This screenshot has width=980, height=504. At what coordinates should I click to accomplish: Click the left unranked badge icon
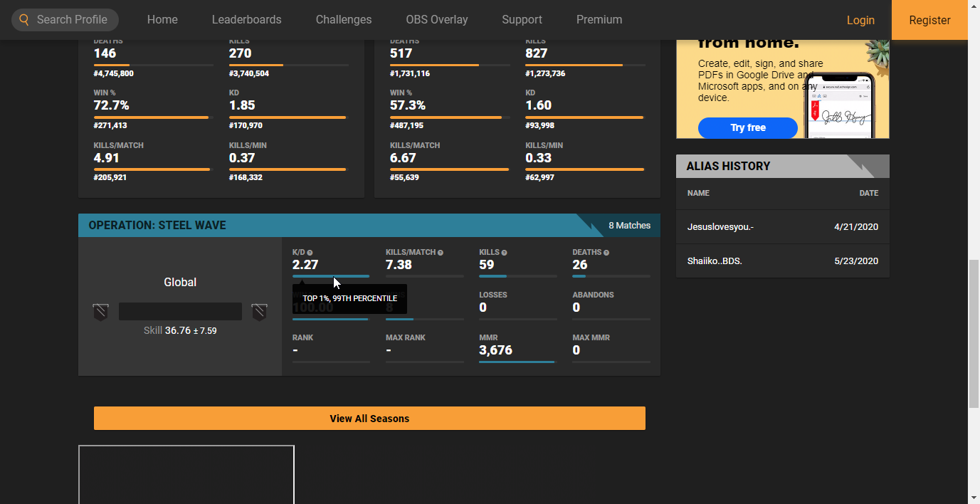point(100,312)
